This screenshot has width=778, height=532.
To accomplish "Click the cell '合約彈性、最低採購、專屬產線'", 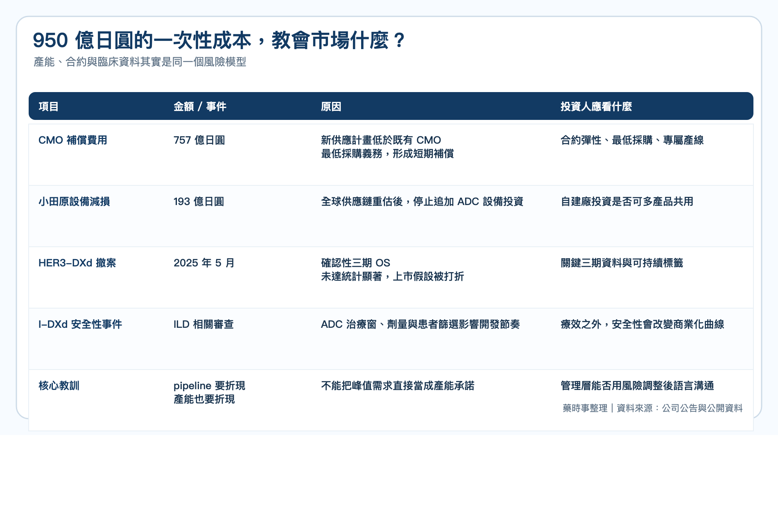I will (x=632, y=140).
